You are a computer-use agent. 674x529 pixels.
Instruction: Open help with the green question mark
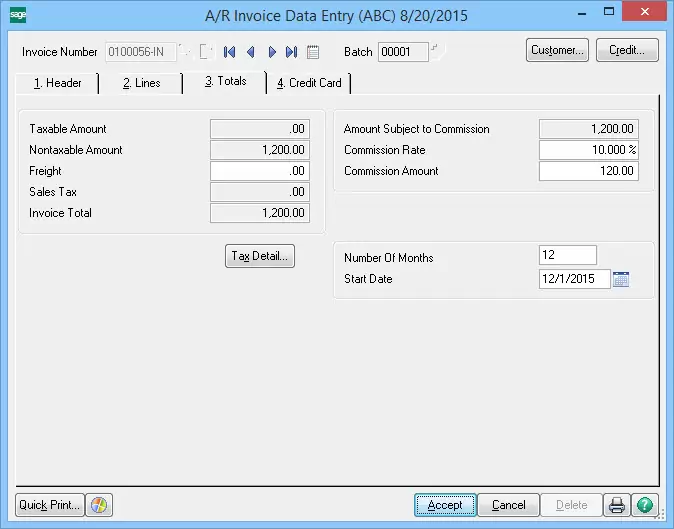pos(646,505)
